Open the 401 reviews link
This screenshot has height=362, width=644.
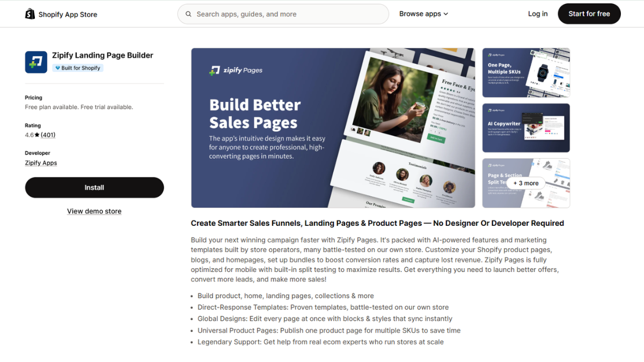tap(48, 135)
